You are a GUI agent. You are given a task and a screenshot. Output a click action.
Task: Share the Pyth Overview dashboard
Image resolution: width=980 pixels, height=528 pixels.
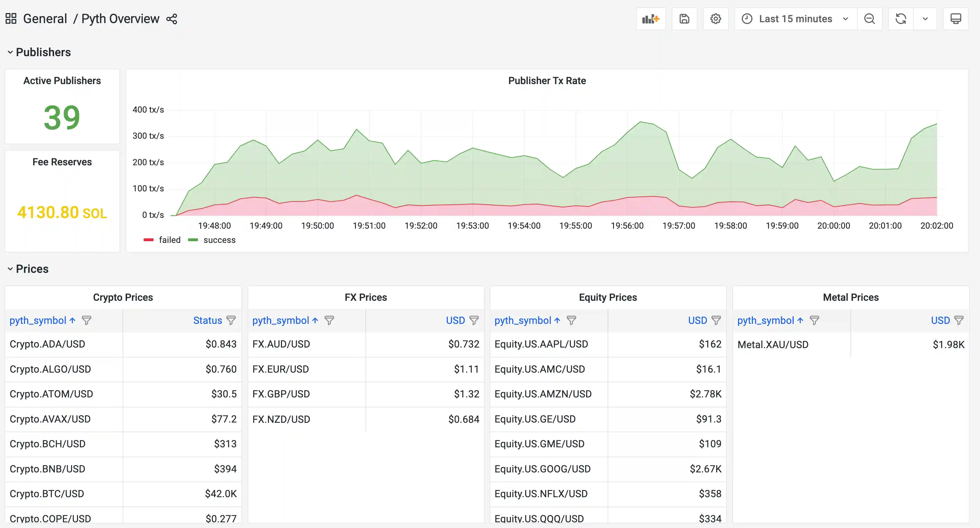tap(171, 19)
